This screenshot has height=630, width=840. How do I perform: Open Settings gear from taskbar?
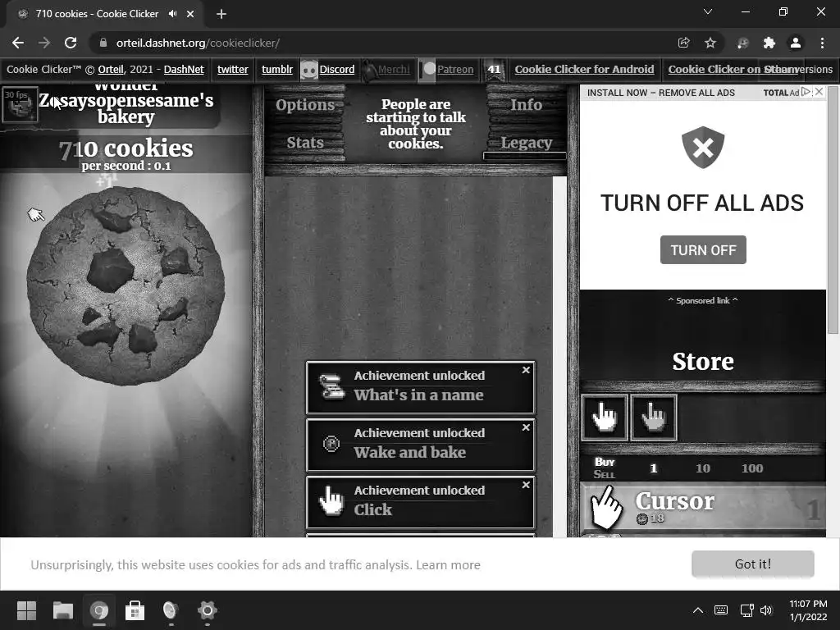[208, 610]
